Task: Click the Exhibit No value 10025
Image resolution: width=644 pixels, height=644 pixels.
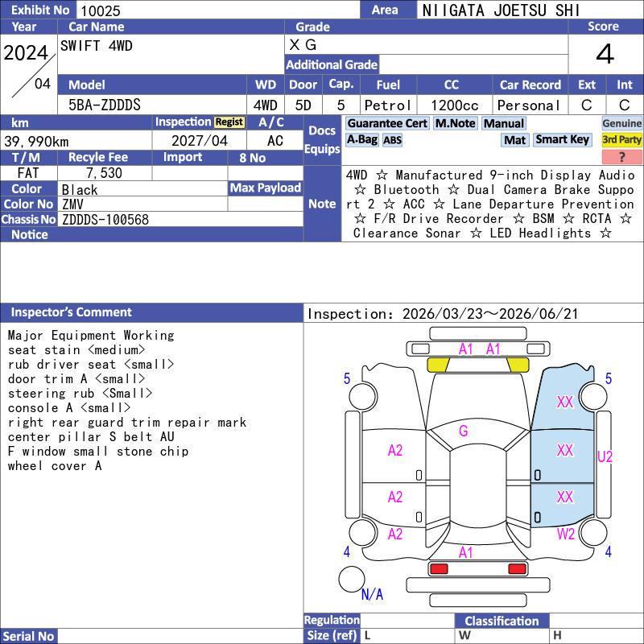Action: pyautogui.click(x=101, y=10)
